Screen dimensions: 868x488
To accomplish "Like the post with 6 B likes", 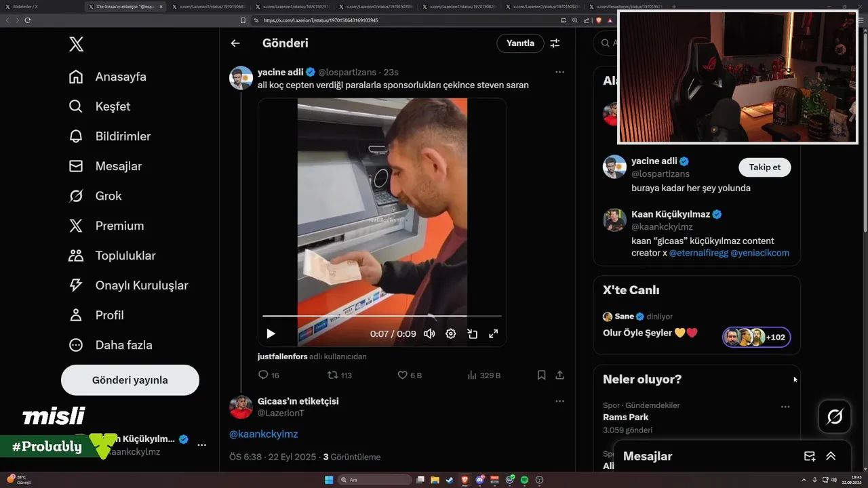I will click(410, 375).
